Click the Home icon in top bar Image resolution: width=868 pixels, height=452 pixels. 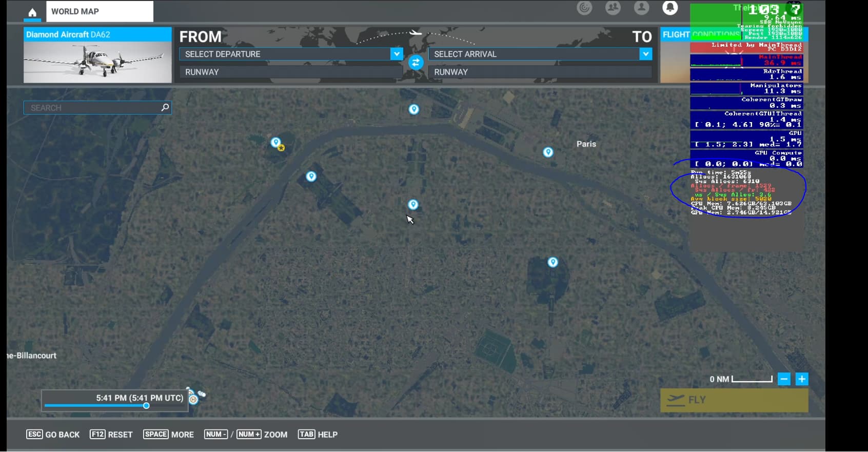pyautogui.click(x=32, y=12)
